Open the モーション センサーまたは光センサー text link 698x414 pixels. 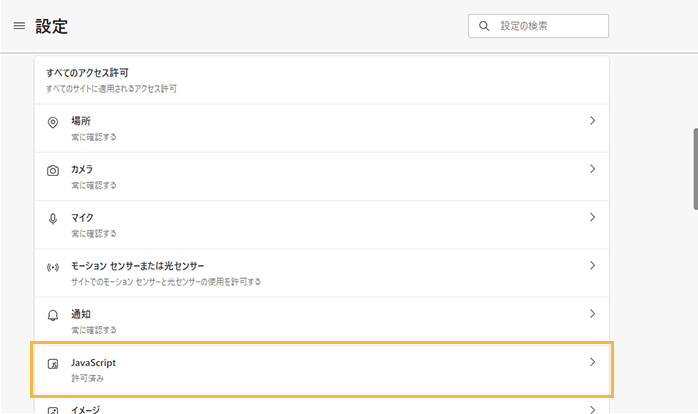click(x=137, y=266)
